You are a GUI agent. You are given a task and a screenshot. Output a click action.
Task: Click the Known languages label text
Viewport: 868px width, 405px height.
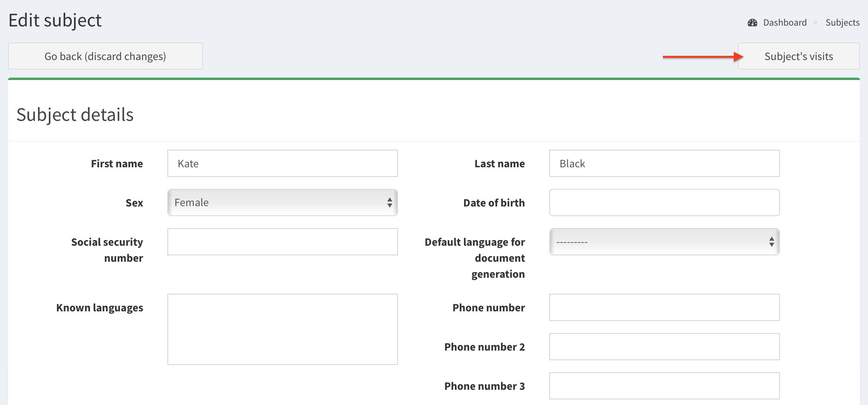tap(99, 308)
